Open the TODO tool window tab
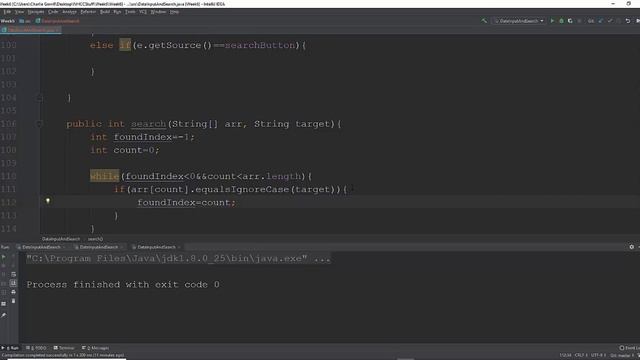640x360 pixels. click(x=36, y=348)
